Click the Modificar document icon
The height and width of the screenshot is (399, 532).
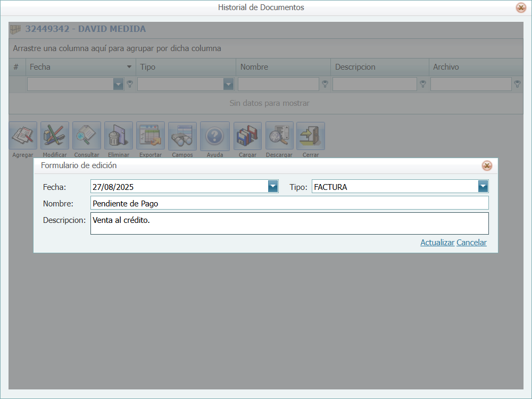pos(55,136)
